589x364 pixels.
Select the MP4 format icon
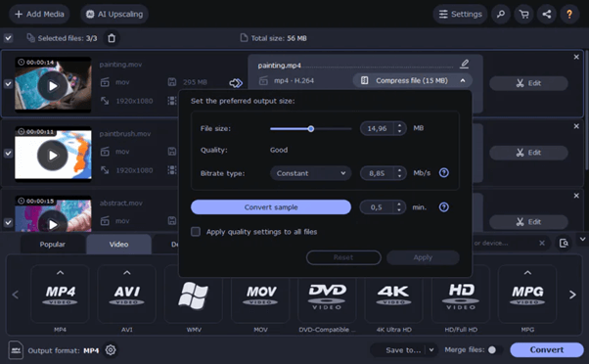[x=60, y=296]
